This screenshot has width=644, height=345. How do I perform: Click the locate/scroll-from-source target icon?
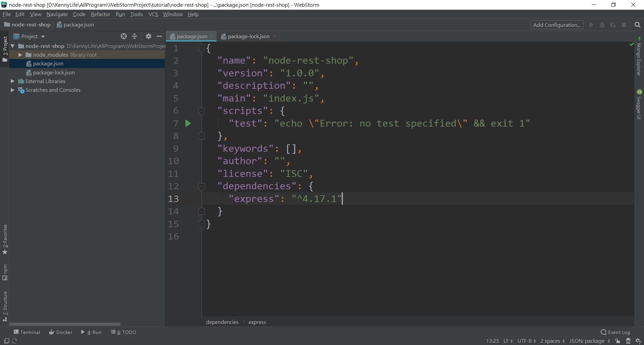[x=124, y=36]
